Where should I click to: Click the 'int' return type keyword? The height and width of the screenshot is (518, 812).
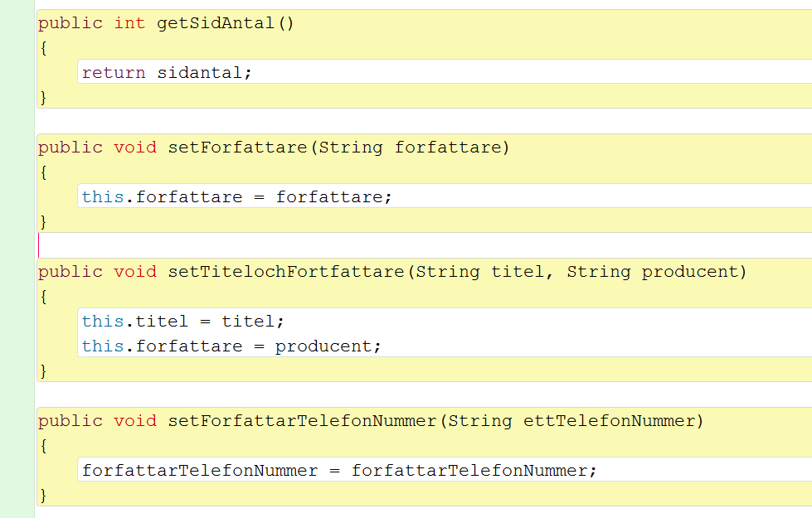pos(129,23)
